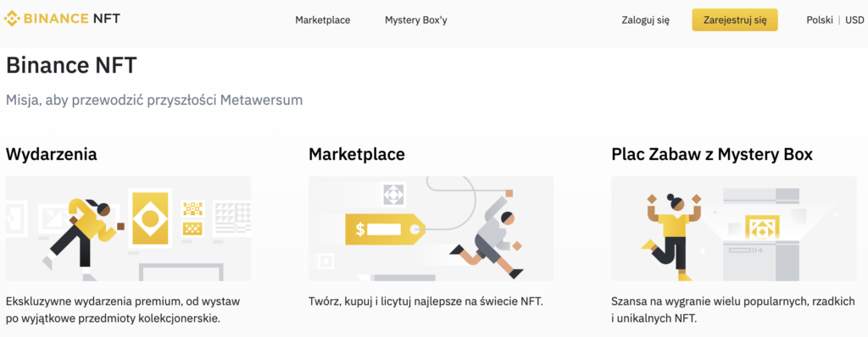Open the Marketplace illustration card
Screen dimensions: 868x337
pyautogui.click(x=431, y=229)
